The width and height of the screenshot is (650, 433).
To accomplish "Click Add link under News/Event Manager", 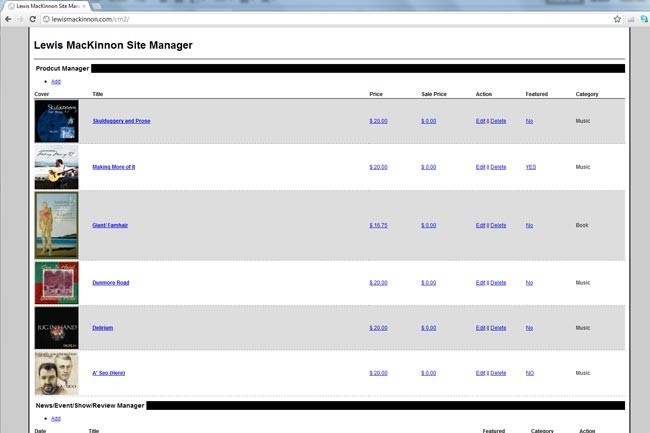I will click(x=56, y=418).
